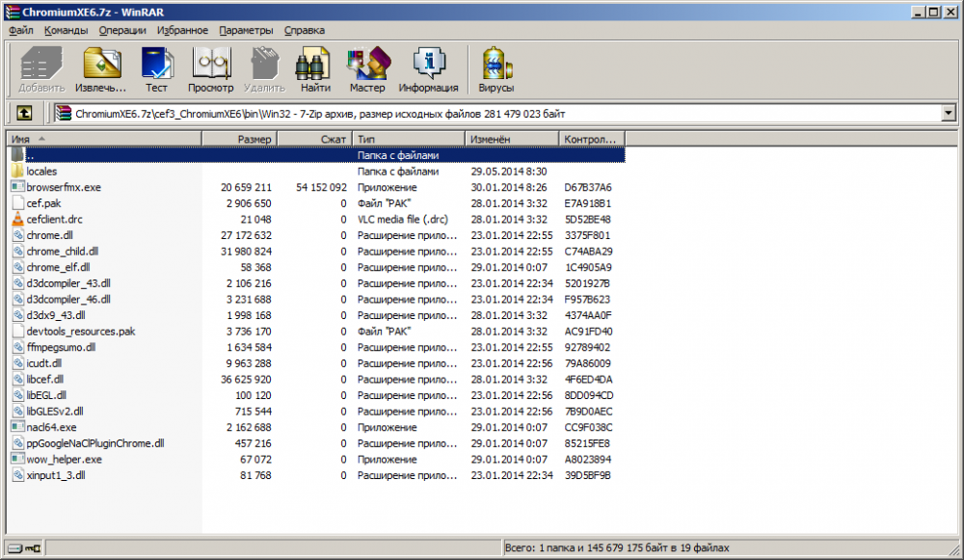This screenshot has height=560, width=964.
Task: Open the Просмотр view toolbar icon
Action: pyautogui.click(x=211, y=70)
